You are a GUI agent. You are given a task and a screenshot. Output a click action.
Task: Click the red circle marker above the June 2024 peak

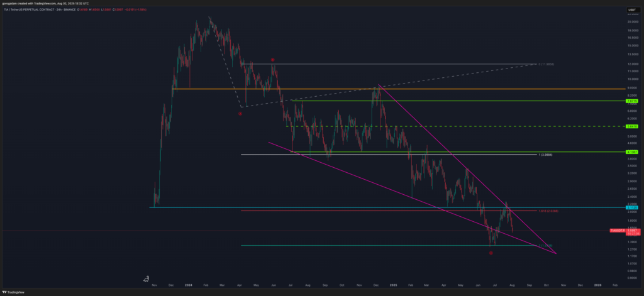pyautogui.click(x=272, y=60)
